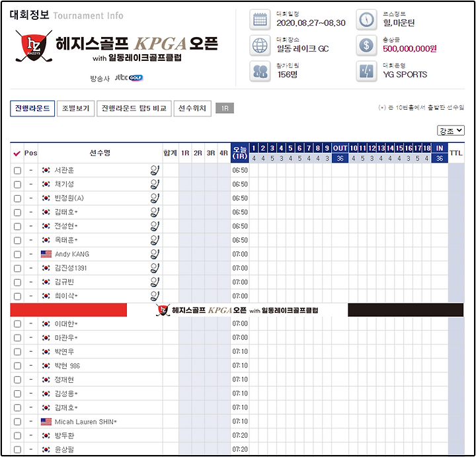Viewport: 476px width, 457px height.
Task: Click golf club icon for Andy KANG
Action: click(x=155, y=254)
